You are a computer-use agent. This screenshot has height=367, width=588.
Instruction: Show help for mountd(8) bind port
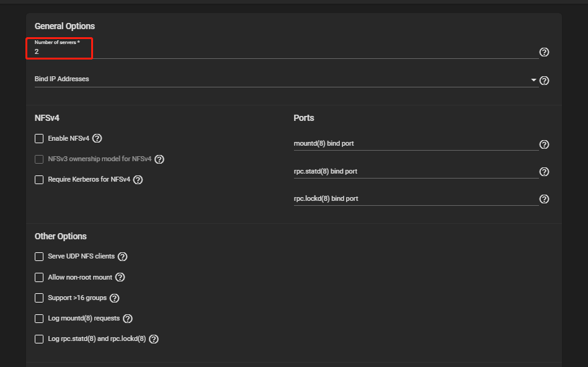click(544, 144)
